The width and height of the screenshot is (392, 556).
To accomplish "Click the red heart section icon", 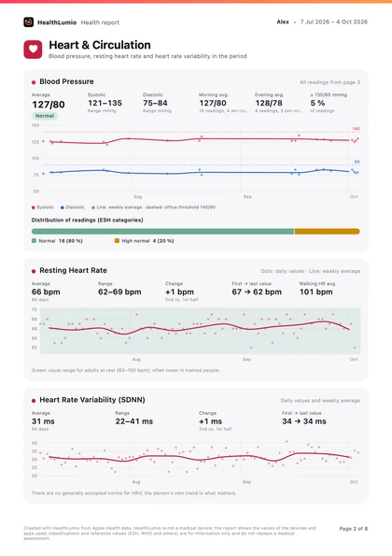I will tap(33, 50).
